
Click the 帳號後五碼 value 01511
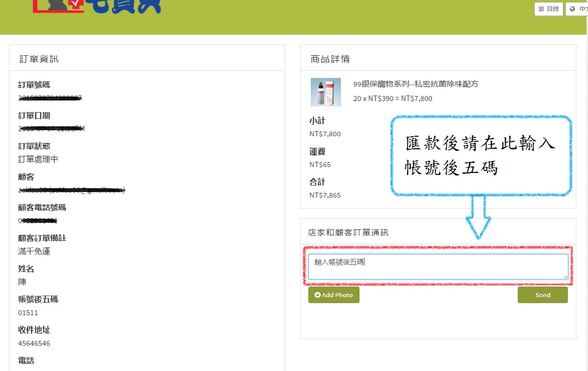tap(28, 313)
